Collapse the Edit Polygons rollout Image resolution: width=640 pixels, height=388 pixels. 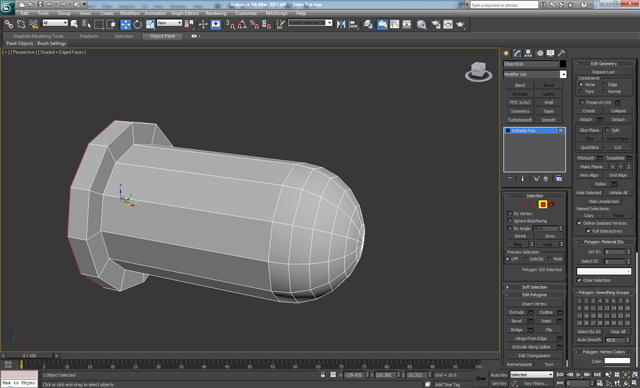(534, 295)
